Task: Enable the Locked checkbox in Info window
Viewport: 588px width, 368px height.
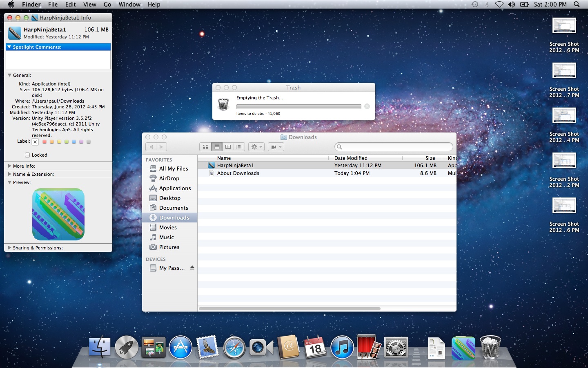Action: tap(27, 155)
